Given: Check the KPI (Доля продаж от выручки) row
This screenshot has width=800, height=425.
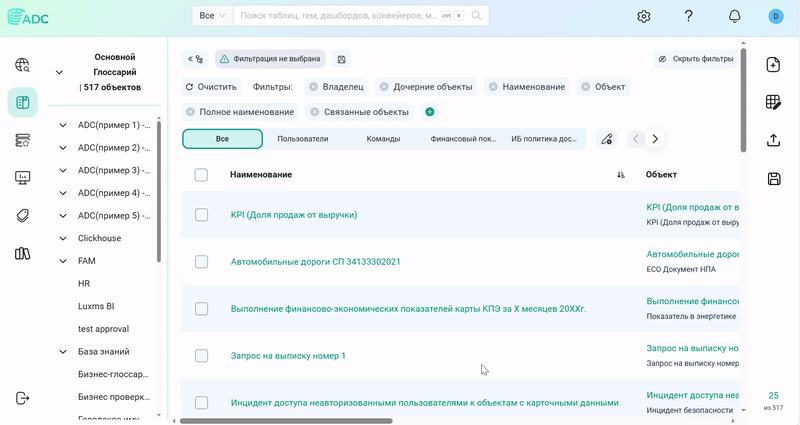Looking at the screenshot, I should [x=201, y=215].
